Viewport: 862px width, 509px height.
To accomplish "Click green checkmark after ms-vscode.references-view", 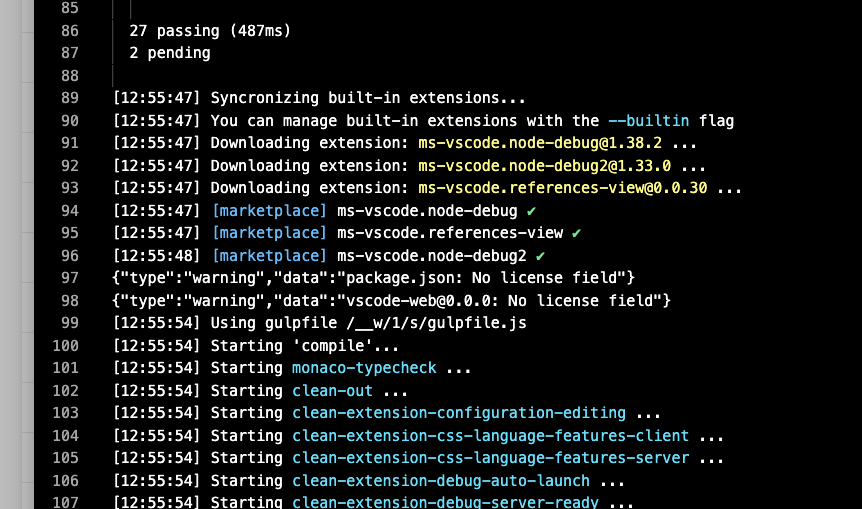I will (576, 234).
